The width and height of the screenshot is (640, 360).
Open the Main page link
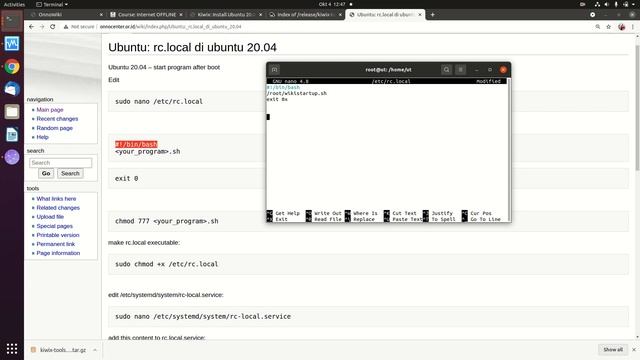coord(50,110)
